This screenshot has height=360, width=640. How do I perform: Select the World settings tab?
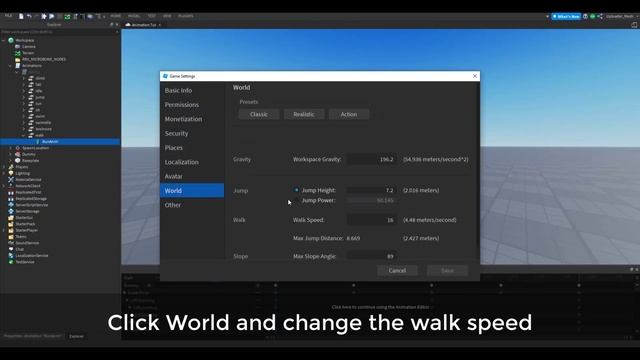click(192, 191)
